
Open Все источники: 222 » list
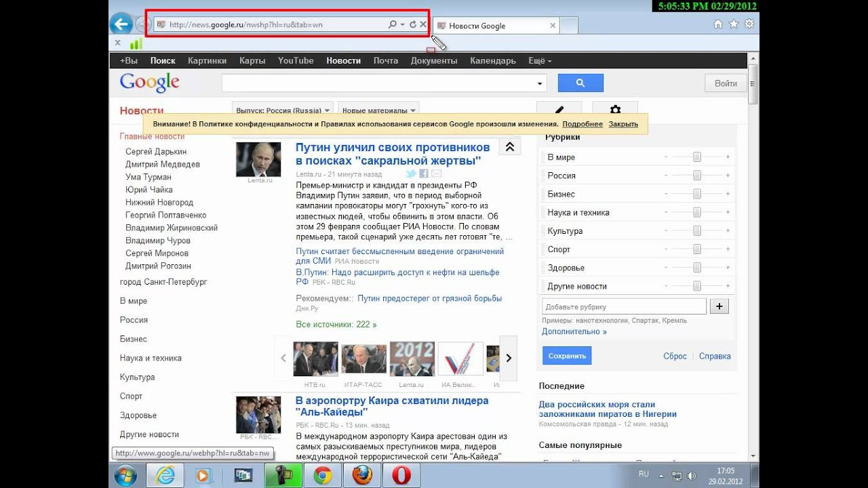click(x=336, y=324)
